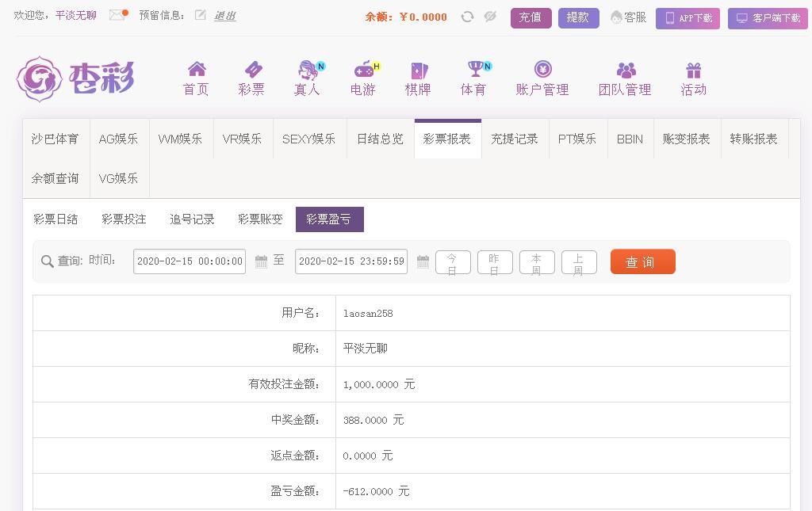
Task: Open the lottery (彩票) navigation icon
Action: pyautogui.click(x=251, y=70)
